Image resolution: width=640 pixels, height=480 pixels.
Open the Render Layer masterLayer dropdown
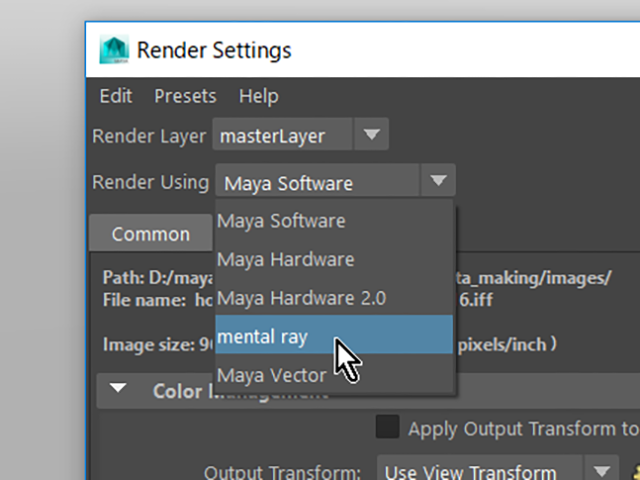[x=300, y=134]
